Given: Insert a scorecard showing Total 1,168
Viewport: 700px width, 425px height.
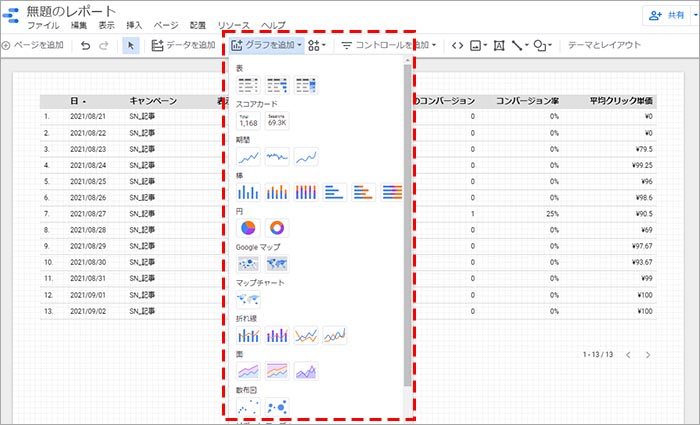Looking at the screenshot, I should click(x=248, y=121).
